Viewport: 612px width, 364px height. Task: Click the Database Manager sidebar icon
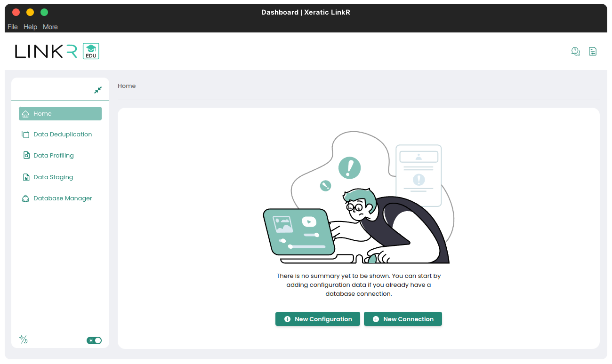click(25, 198)
